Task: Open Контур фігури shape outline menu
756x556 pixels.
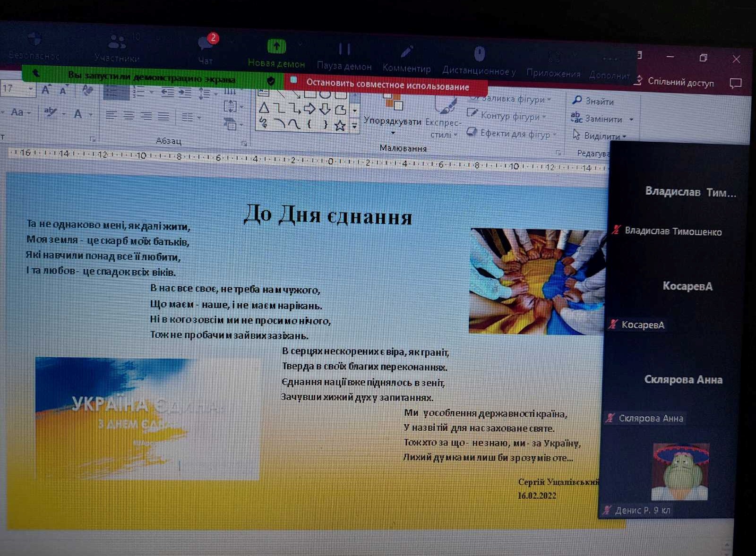Action: (x=506, y=116)
